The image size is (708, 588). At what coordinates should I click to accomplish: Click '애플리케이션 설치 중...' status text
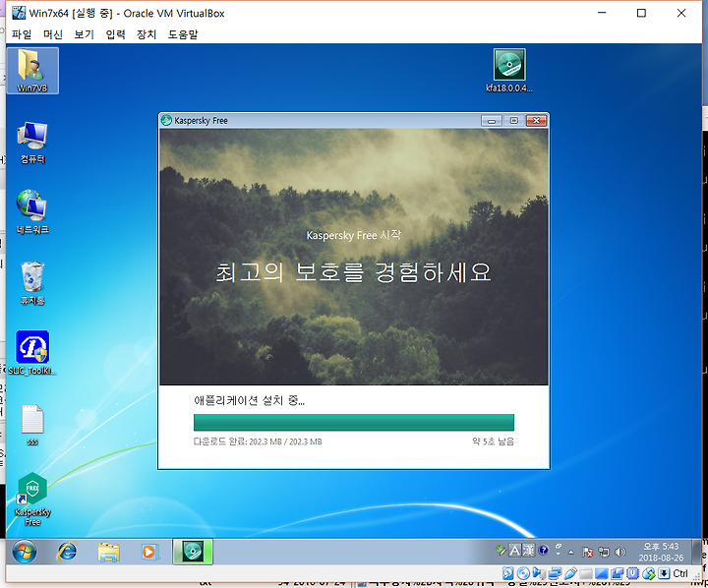(x=249, y=400)
